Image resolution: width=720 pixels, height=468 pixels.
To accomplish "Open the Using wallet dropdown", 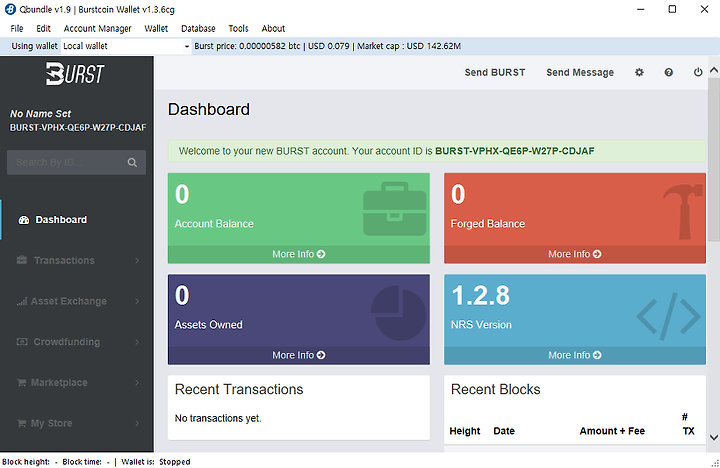I will (126, 46).
